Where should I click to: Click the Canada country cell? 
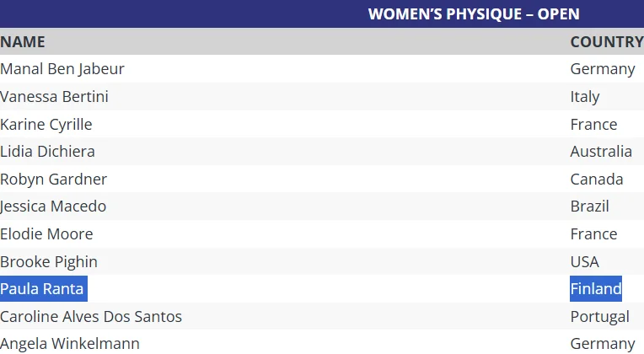coord(596,180)
